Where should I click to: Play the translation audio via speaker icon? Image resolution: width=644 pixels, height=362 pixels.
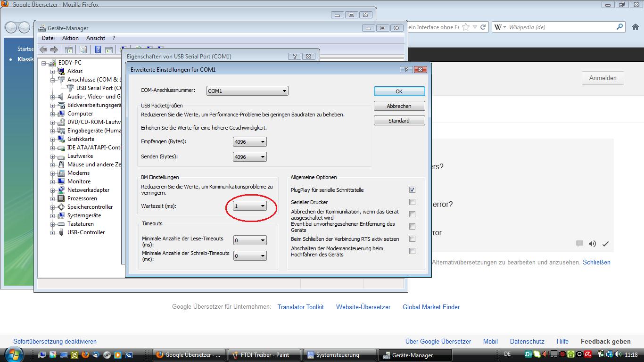click(x=593, y=244)
